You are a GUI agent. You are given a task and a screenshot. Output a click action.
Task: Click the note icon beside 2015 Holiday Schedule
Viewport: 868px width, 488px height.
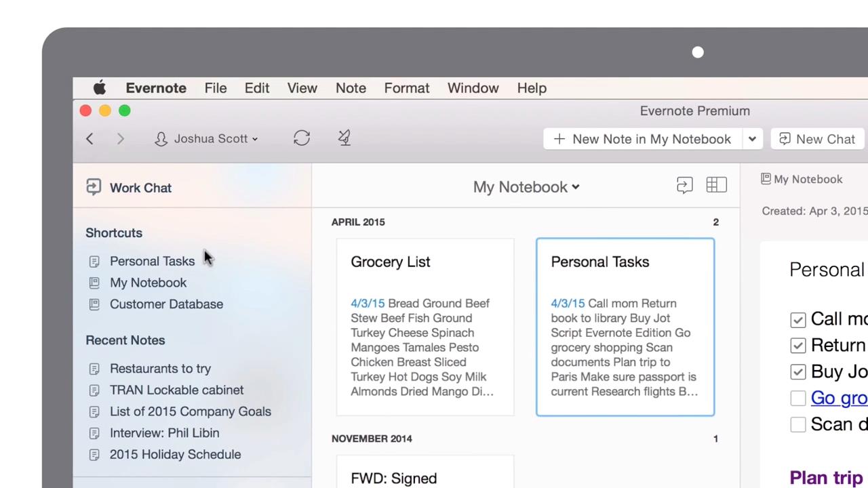coord(94,455)
